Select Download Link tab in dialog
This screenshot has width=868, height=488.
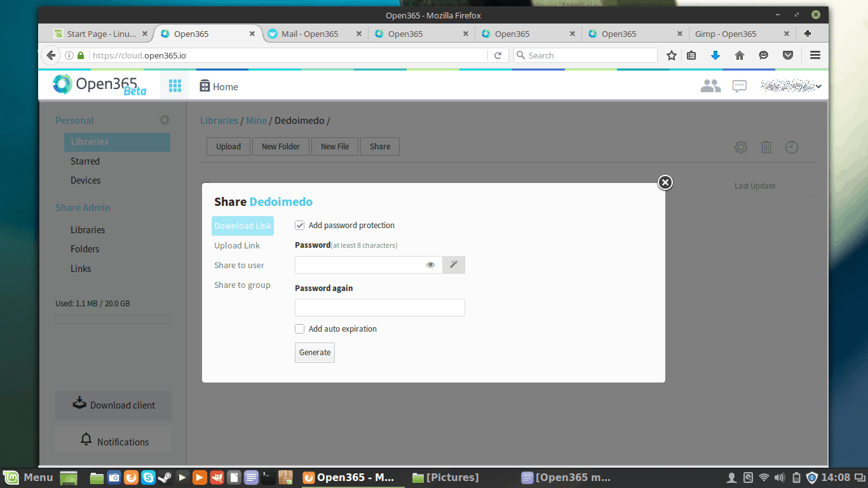click(x=243, y=226)
